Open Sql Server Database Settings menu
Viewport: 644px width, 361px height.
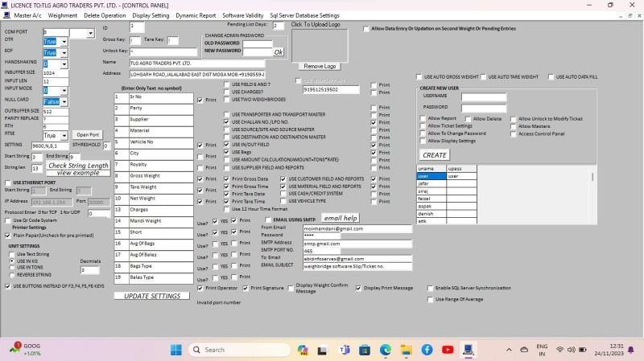tap(304, 15)
